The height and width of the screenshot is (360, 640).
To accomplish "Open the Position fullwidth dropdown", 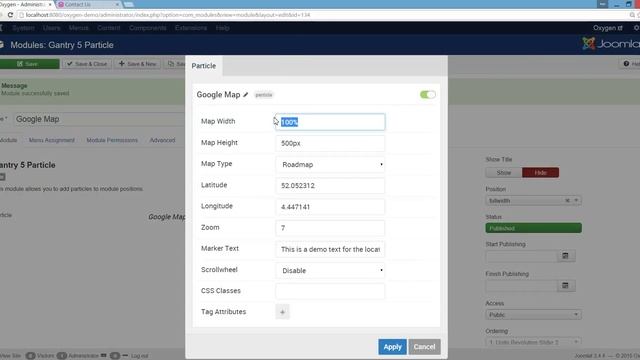I will pyautogui.click(x=533, y=201).
